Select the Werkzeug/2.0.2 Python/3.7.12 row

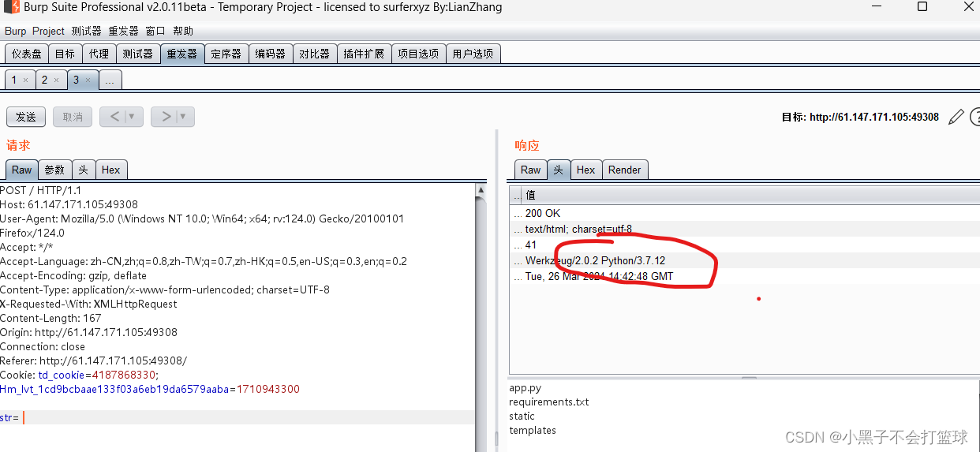(x=744, y=260)
